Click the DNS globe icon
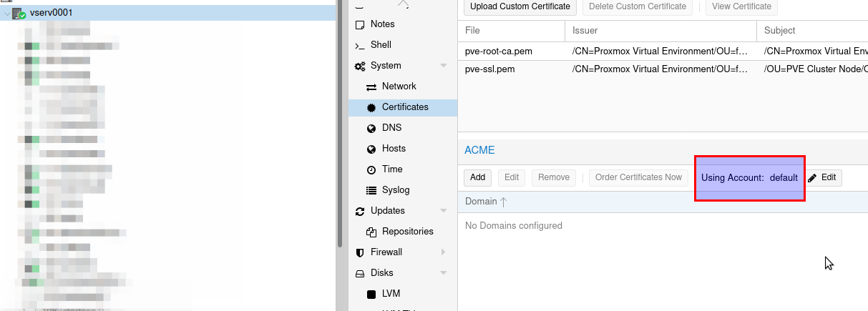This screenshot has height=311, width=868. coord(371,128)
